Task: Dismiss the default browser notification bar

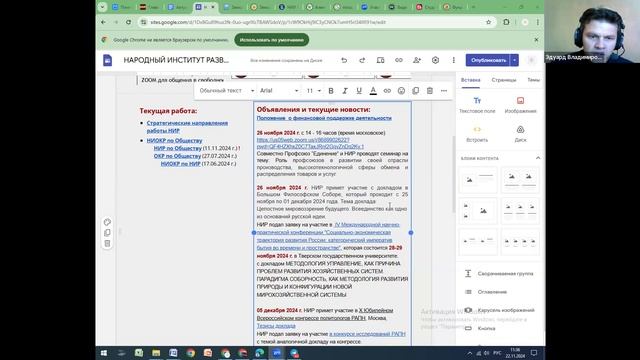Action: (x=536, y=40)
